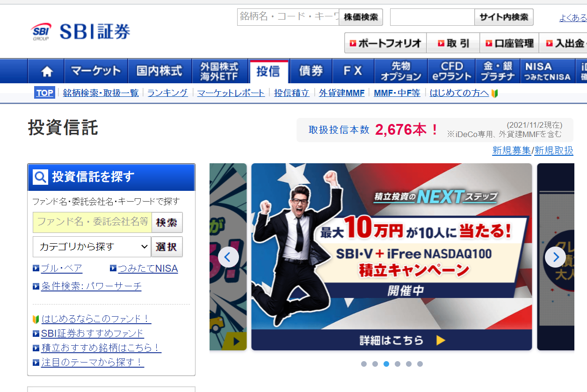Select the sixth carousel dot
Viewport: 587px width, 392px height.
420,364
